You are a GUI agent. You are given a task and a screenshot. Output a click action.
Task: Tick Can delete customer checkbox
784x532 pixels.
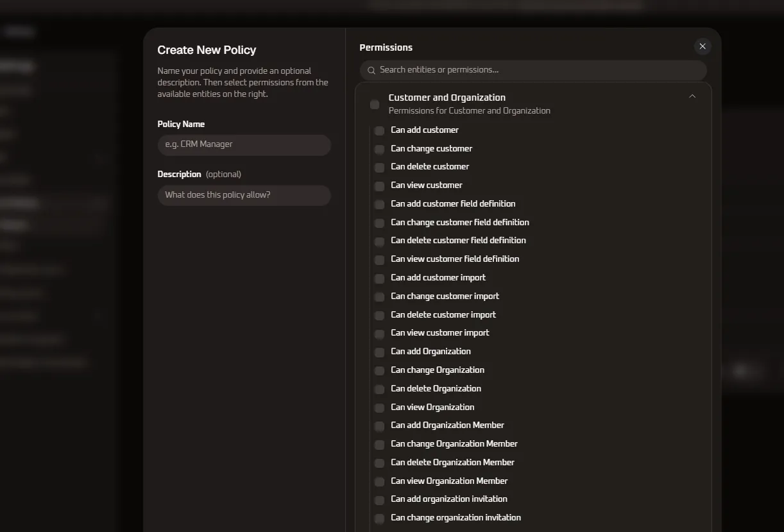coord(379,167)
